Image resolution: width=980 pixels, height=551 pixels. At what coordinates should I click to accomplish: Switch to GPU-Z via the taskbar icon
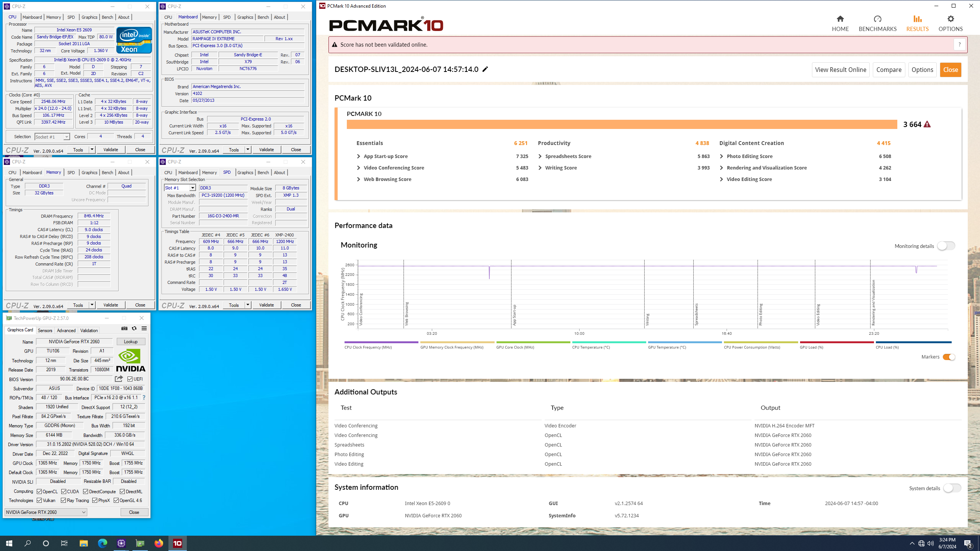(140, 543)
